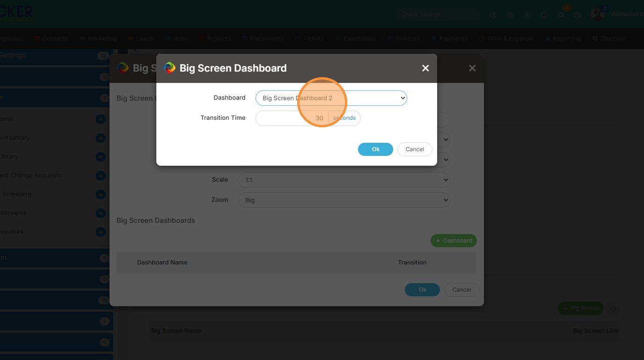Click the seconds unit label
Screen dimensions: 644x360
tap(344, 118)
